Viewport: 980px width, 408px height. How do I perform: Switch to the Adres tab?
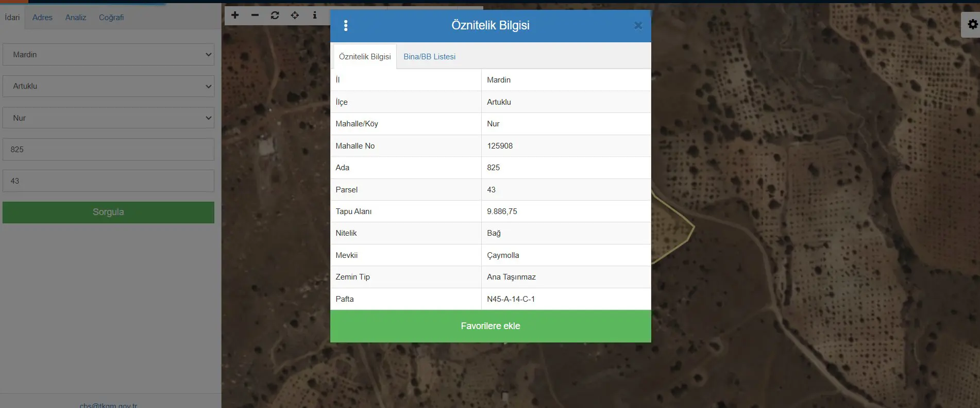point(42,18)
